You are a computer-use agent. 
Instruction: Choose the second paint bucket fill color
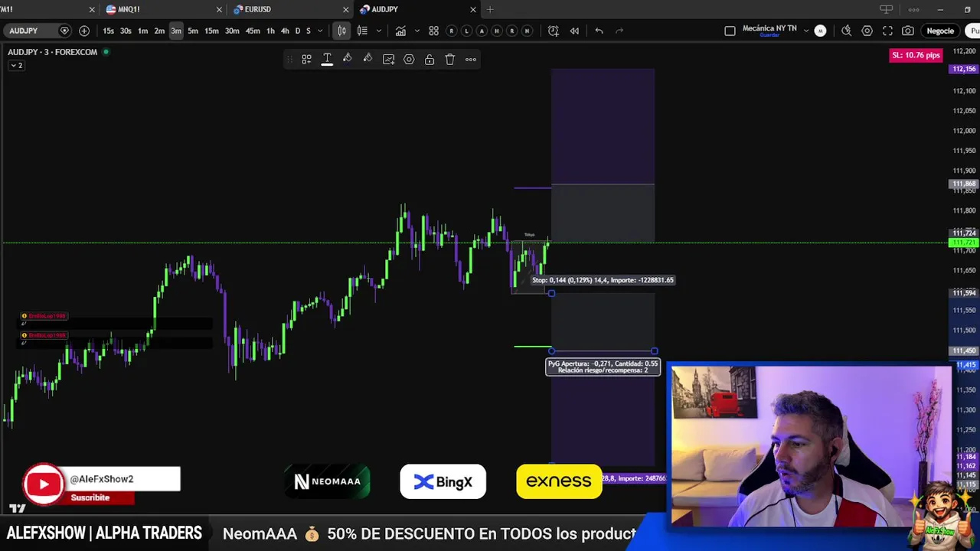367,59
